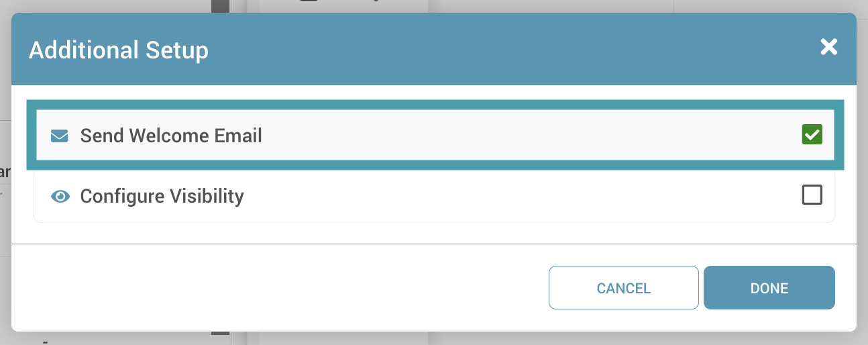Viewport: 868px width, 345px height.
Task: Click the dark scrollbar piece behind the dialog top
Action: 221,6
